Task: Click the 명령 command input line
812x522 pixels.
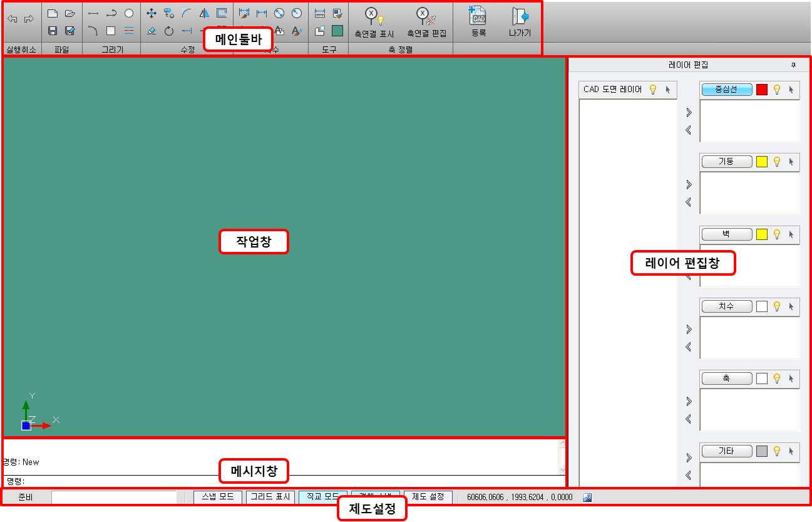Action: [x=282, y=481]
